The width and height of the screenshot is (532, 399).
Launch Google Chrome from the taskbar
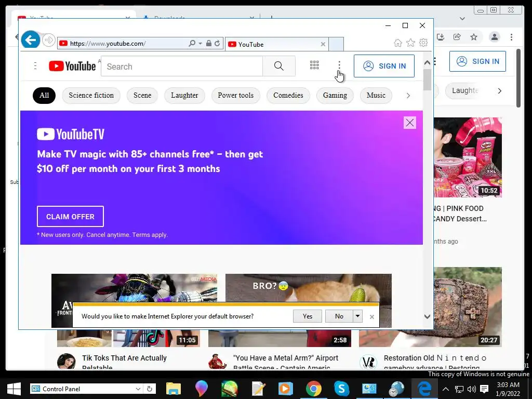tap(314, 389)
